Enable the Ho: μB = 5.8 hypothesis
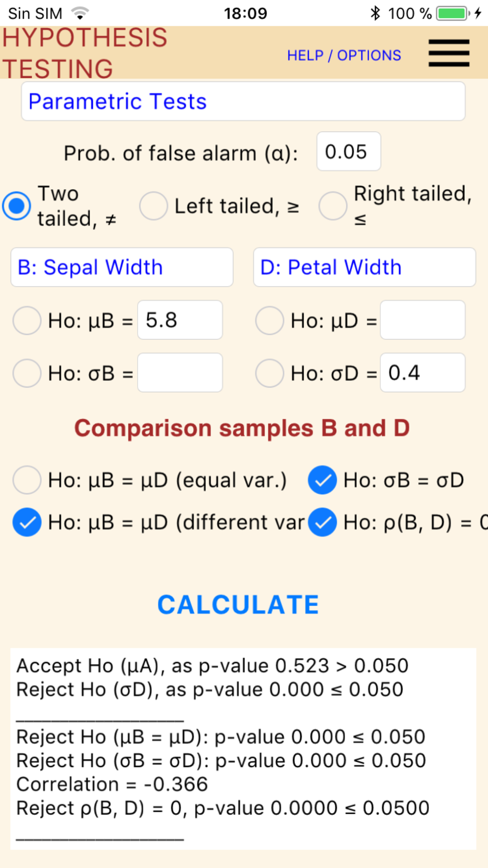 pos(27,320)
